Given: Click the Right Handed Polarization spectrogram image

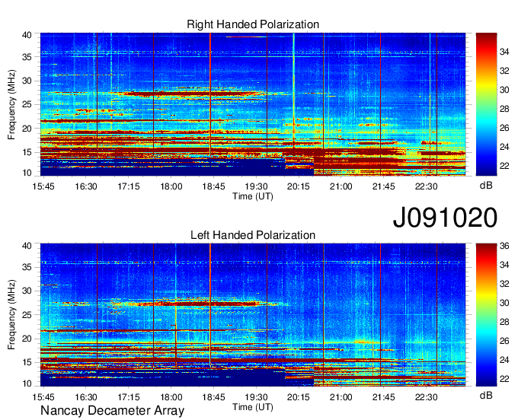Looking at the screenshot, I should [253, 104].
